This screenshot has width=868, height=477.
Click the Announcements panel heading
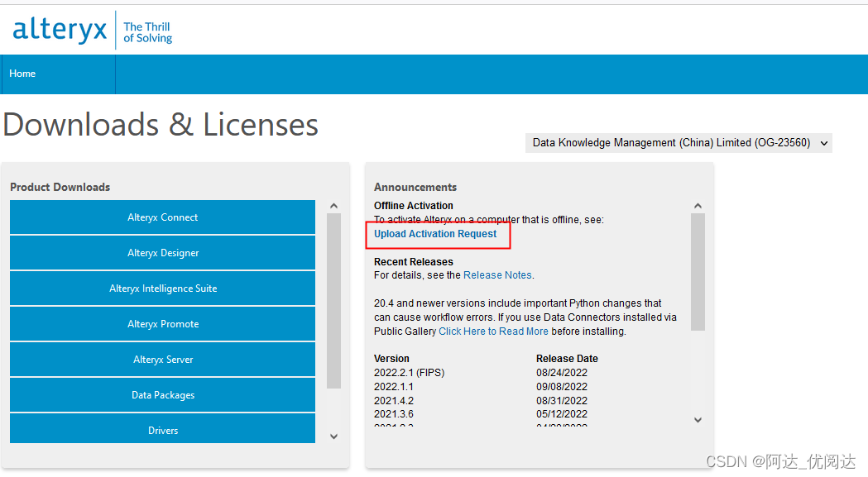[x=415, y=187]
